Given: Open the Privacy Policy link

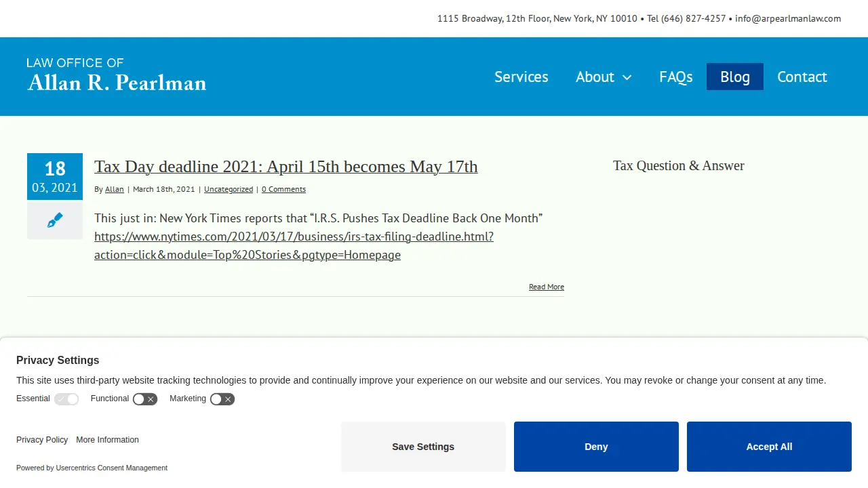Looking at the screenshot, I should click(x=42, y=440).
